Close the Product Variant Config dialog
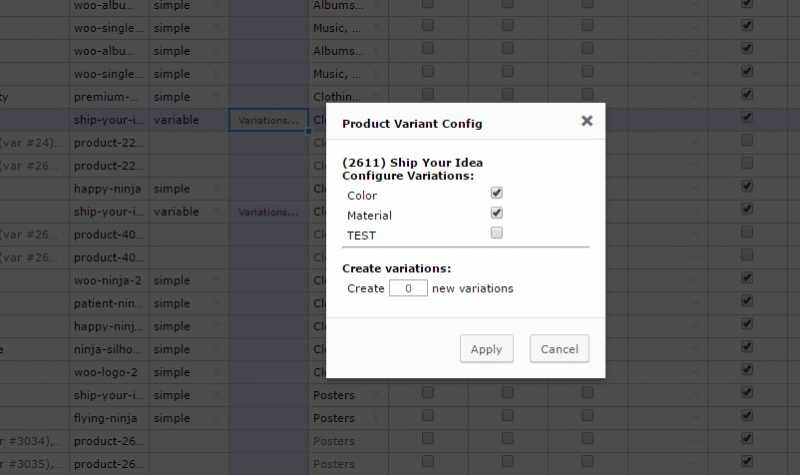The height and width of the screenshot is (475, 800). click(587, 121)
